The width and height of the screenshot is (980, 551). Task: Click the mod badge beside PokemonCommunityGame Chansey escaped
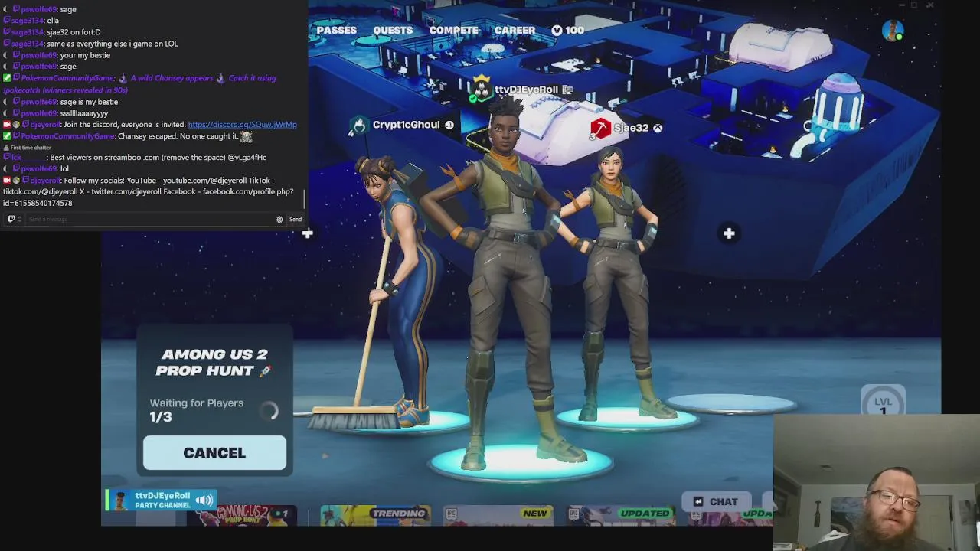point(8,136)
